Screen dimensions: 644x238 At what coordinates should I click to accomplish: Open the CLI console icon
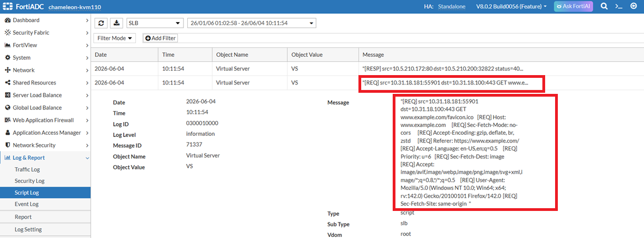tap(619, 7)
